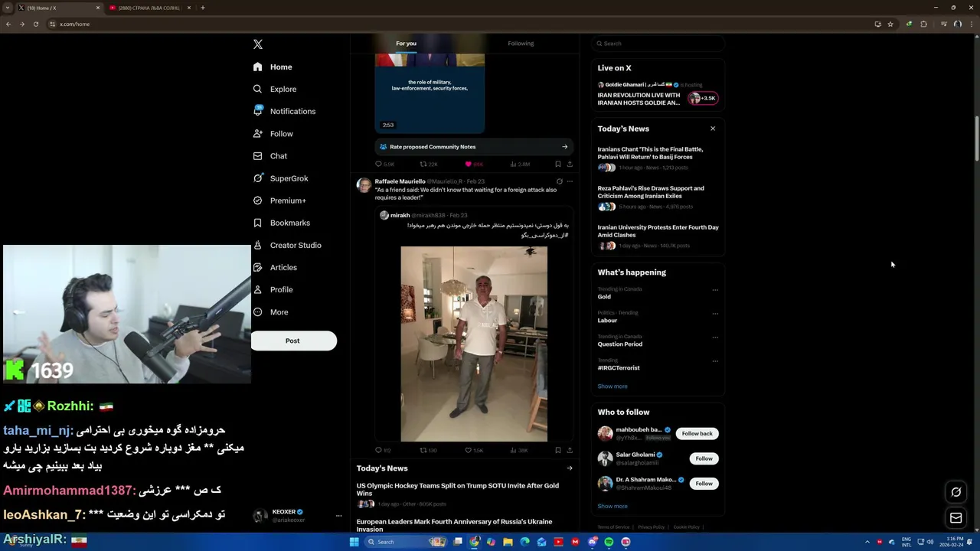
Task: Open Iranians Chant news headline
Action: click(650, 153)
